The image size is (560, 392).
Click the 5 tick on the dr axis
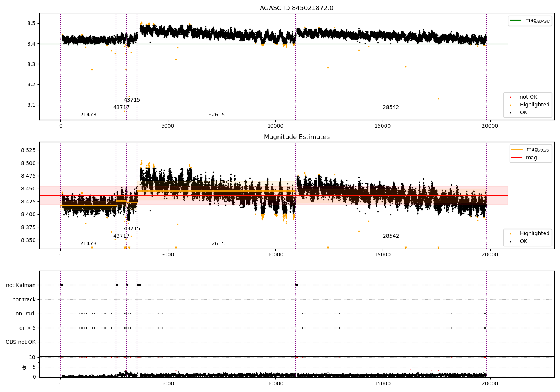34,367
